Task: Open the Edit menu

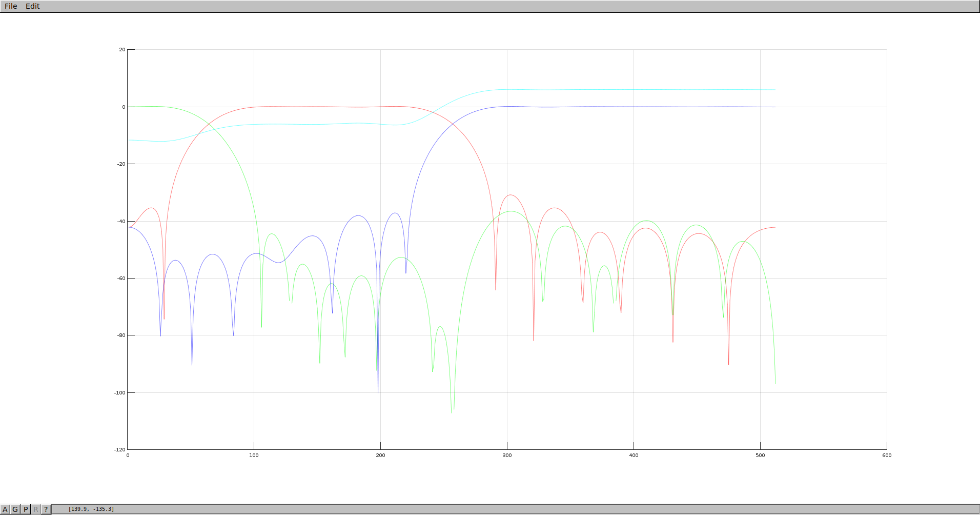Action: [x=32, y=6]
